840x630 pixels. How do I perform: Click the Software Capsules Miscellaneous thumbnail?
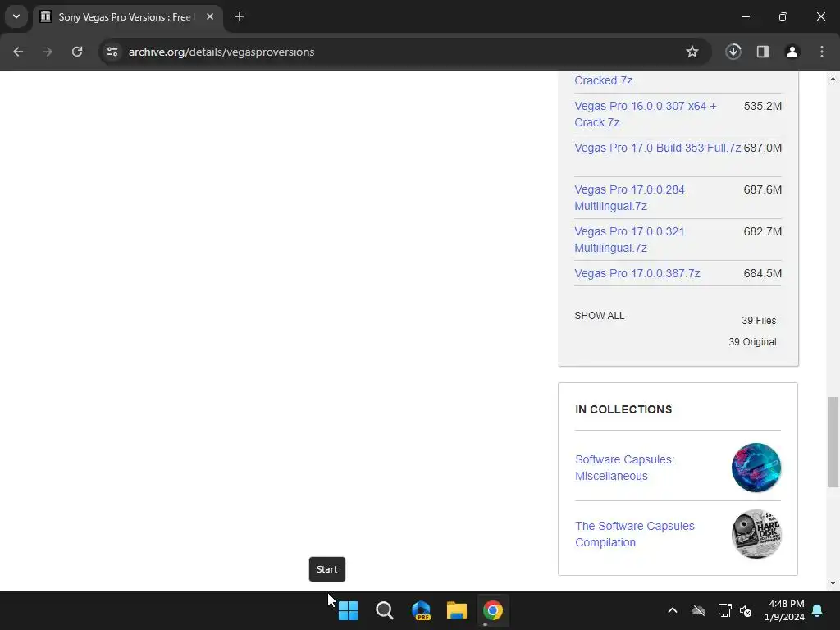(x=756, y=468)
